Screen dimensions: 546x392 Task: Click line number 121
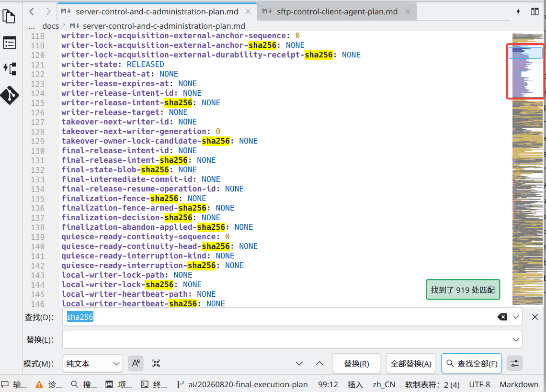tap(38, 65)
